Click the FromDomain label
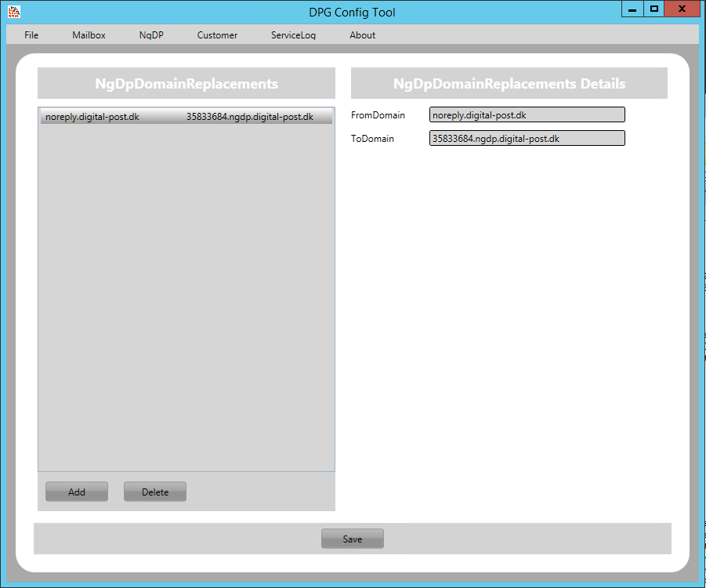Screen dimensions: 706x588 tap(378, 115)
